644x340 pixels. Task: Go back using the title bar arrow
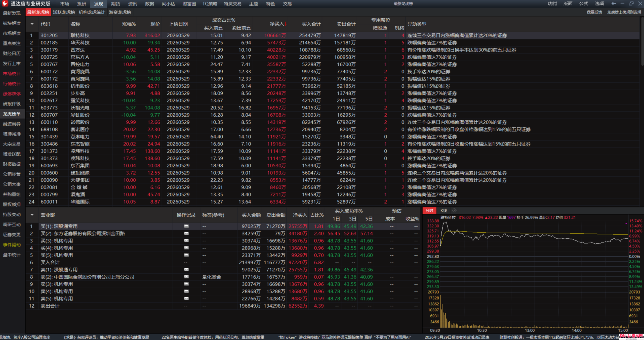click(614, 4)
